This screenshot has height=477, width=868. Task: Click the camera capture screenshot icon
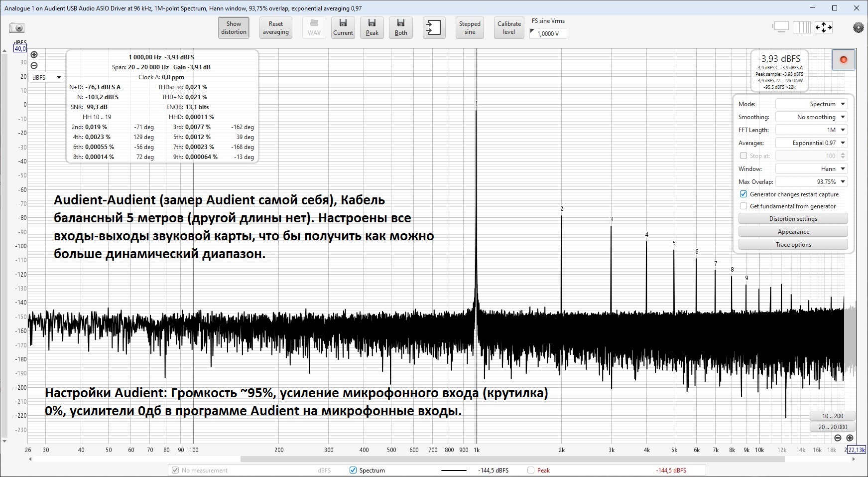(17, 28)
